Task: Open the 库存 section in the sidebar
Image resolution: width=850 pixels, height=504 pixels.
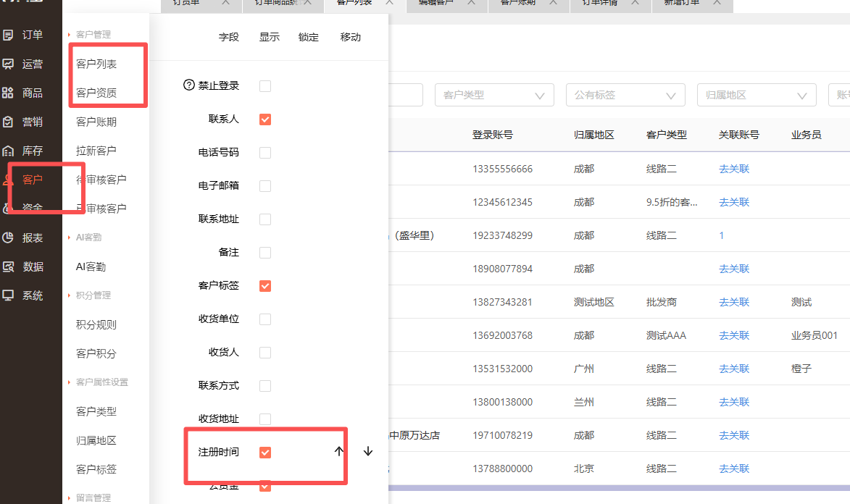Action: (22, 151)
